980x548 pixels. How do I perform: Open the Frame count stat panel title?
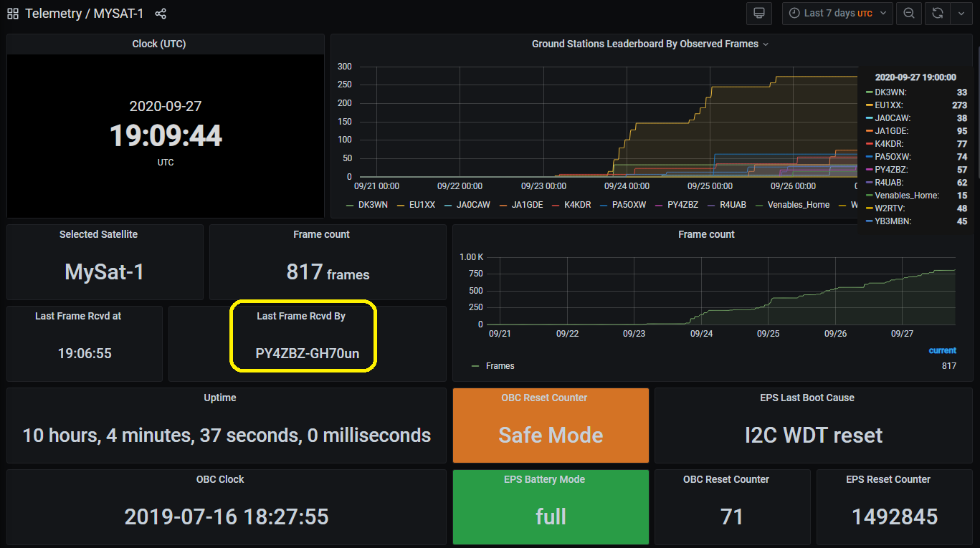click(322, 234)
